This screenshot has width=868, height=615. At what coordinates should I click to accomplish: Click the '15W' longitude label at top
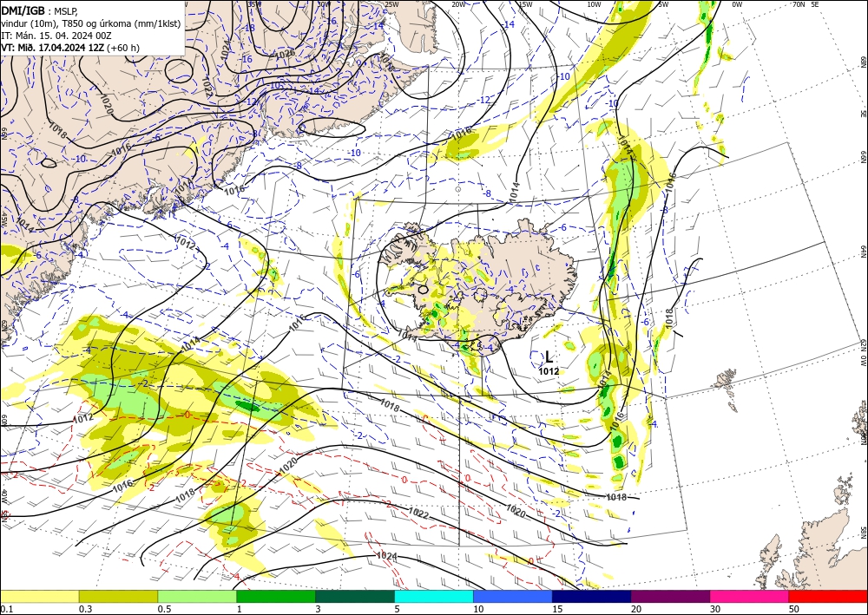526,4
